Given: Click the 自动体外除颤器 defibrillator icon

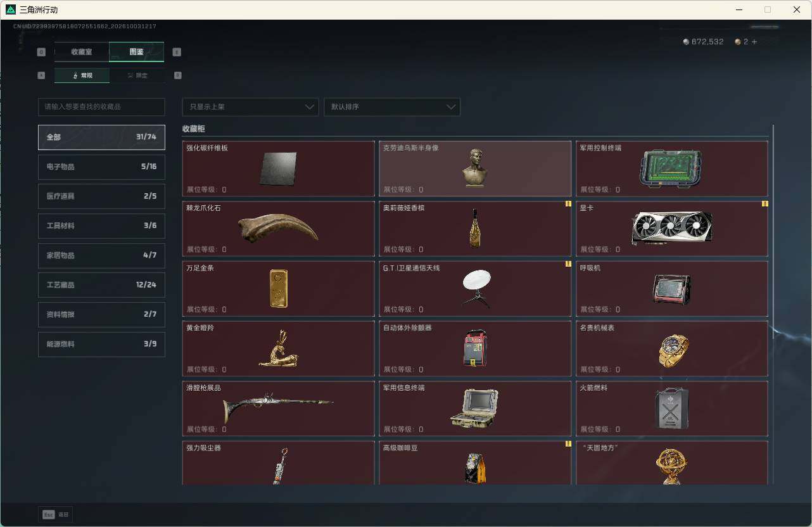Looking at the screenshot, I should click(475, 348).
